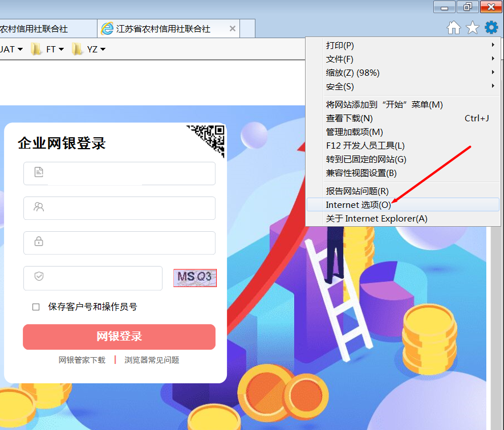Select the active 江苏省农村信用社联合社 tab
The image size is (504, 430).
168,28
